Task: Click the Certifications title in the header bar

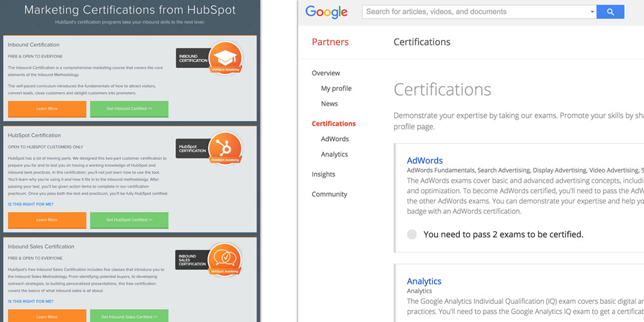Action: click(x=422, y=42)
